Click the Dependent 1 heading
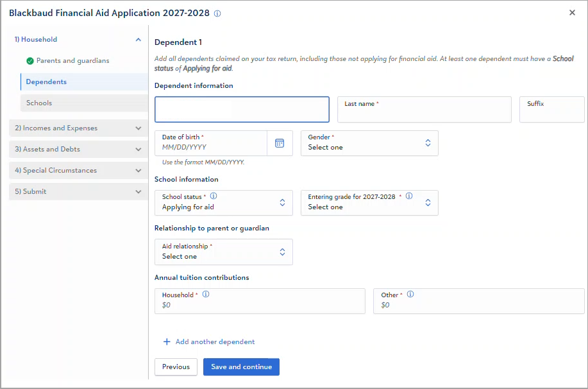The image size is (588, 389). 178,42
